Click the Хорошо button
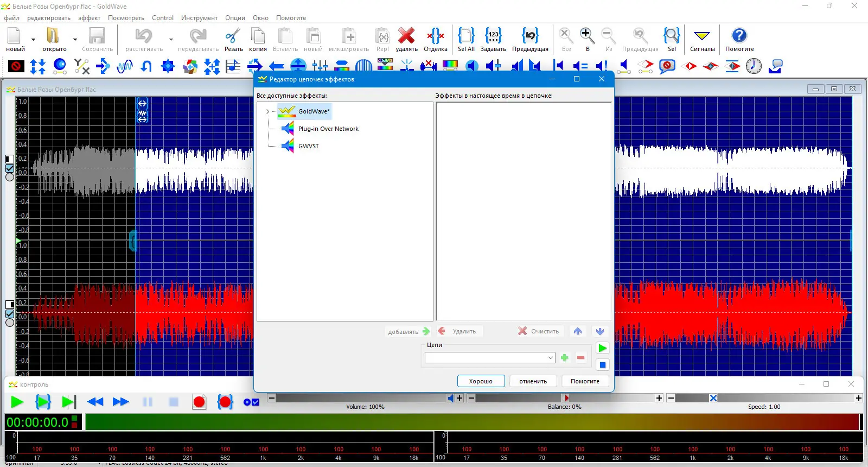 481,381
